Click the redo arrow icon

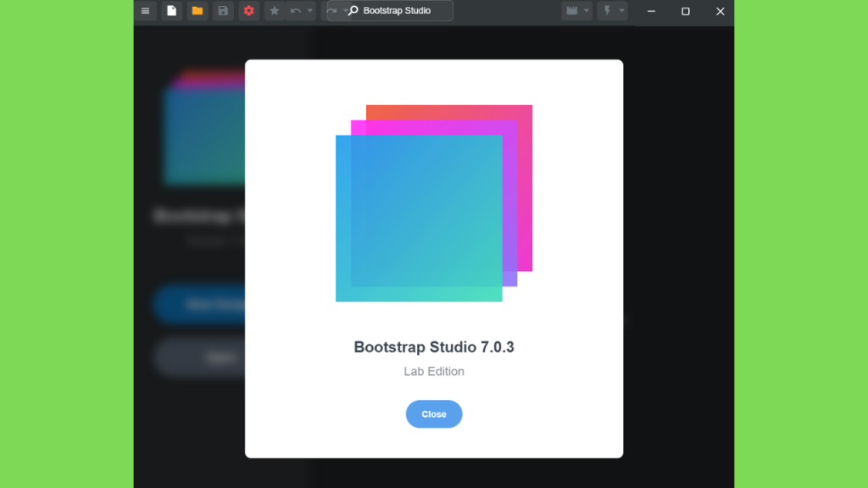(331, 10)
